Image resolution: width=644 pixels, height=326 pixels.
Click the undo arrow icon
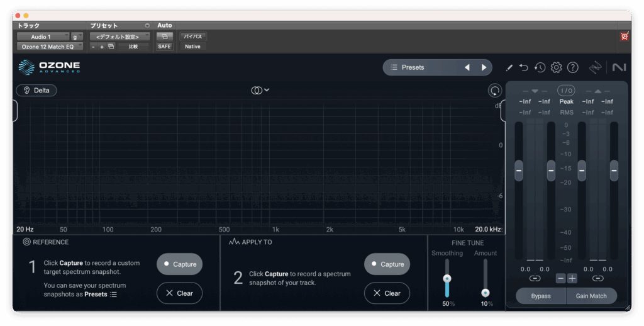coord(524,67)
